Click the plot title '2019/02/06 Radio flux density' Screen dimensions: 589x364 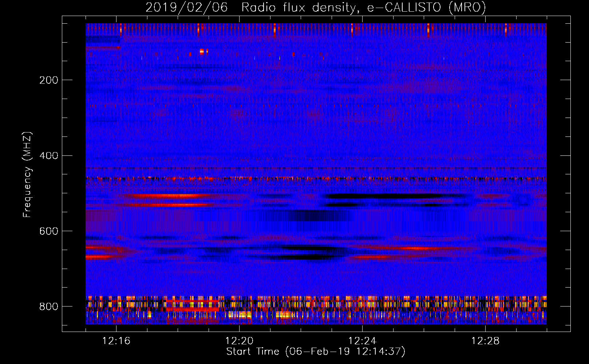[316, 7]
